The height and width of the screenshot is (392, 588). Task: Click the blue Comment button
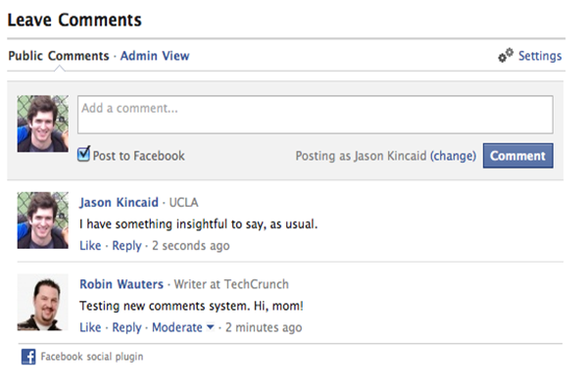click(x=517, y=156)
